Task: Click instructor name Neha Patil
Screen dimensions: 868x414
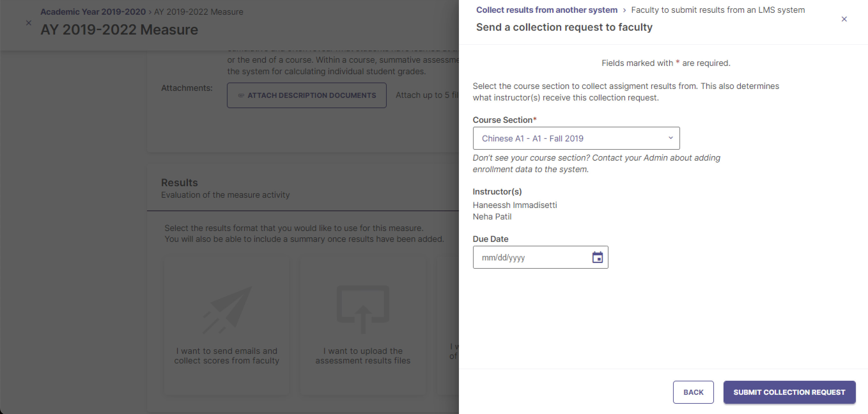Action: click(x=492, y=217)
